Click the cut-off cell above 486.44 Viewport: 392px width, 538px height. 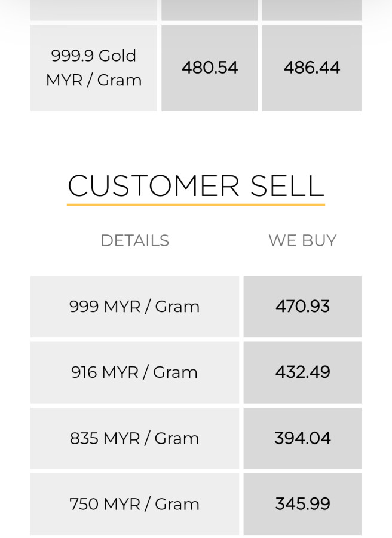312,10
